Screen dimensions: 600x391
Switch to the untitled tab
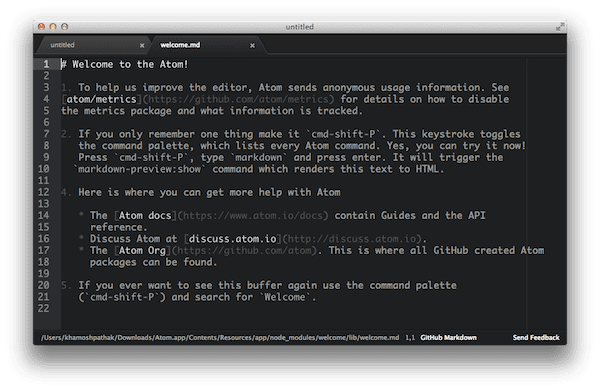coord(93,45)
